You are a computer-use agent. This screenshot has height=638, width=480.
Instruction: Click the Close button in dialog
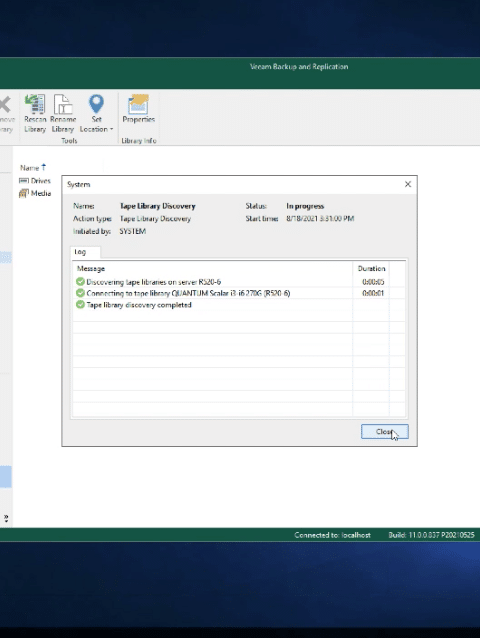coord(384,432)
